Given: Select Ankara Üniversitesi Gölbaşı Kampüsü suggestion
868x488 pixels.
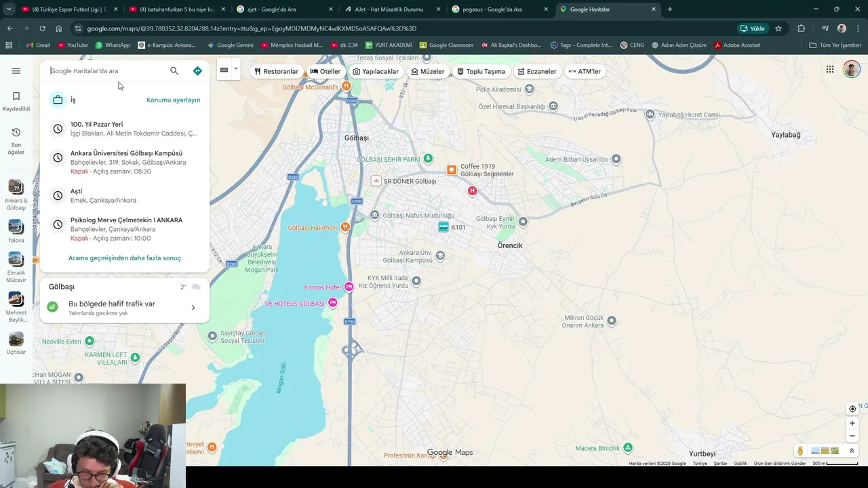Looking at the screenshot, I should tap(125, 162).
